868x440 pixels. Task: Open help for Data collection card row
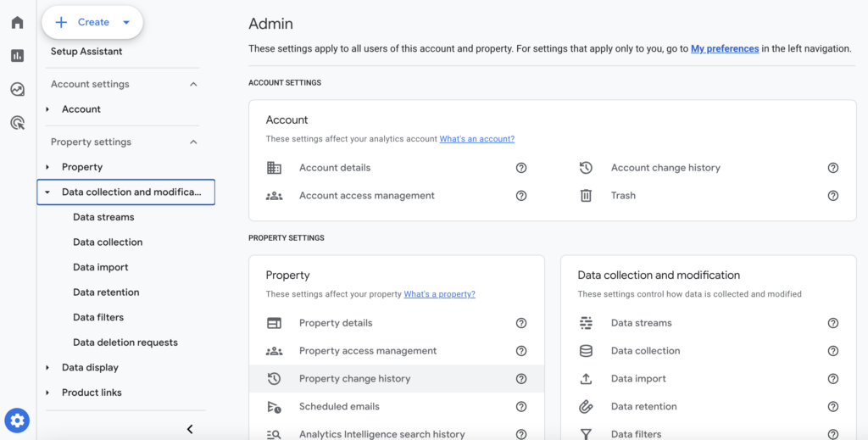point(833,351)
